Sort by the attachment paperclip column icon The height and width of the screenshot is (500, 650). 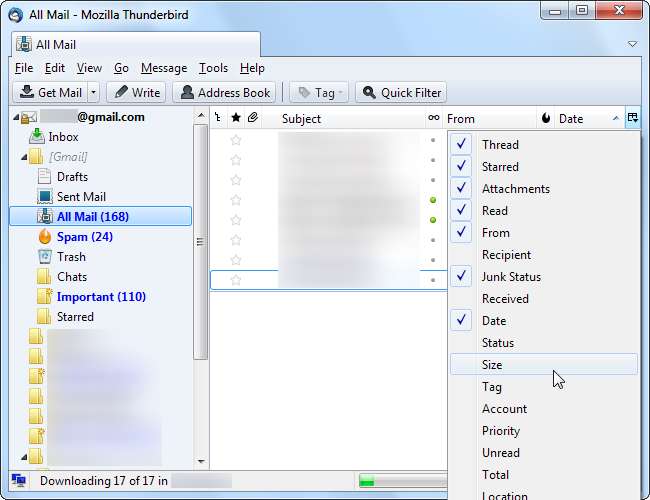click(x=252, y=118)
